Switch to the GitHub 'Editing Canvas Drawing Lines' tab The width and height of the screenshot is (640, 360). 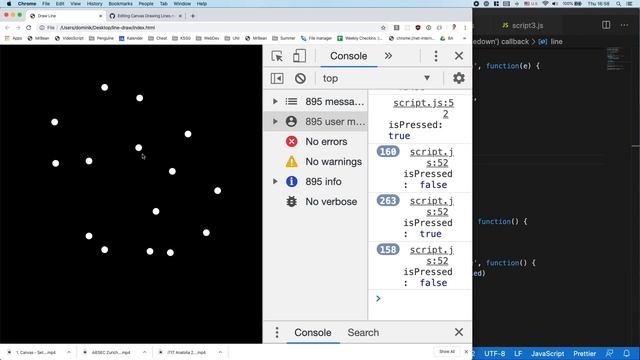click(x=145, y=16)
